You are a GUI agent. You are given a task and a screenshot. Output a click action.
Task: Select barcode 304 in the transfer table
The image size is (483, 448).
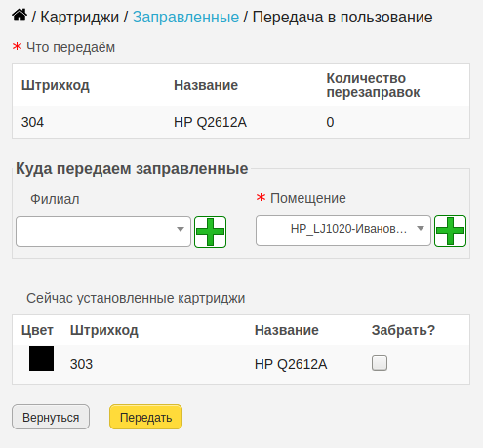pyautogui.click(x=32, y=122)
